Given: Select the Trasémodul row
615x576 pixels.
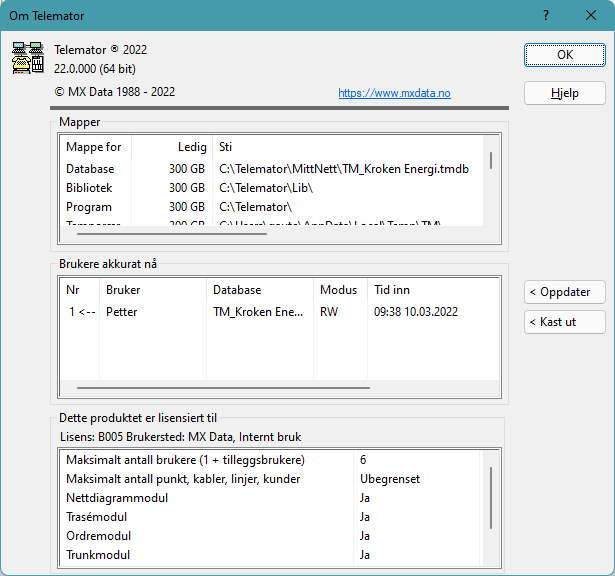Looking at the screenshot, I should (x=271, y=517).
